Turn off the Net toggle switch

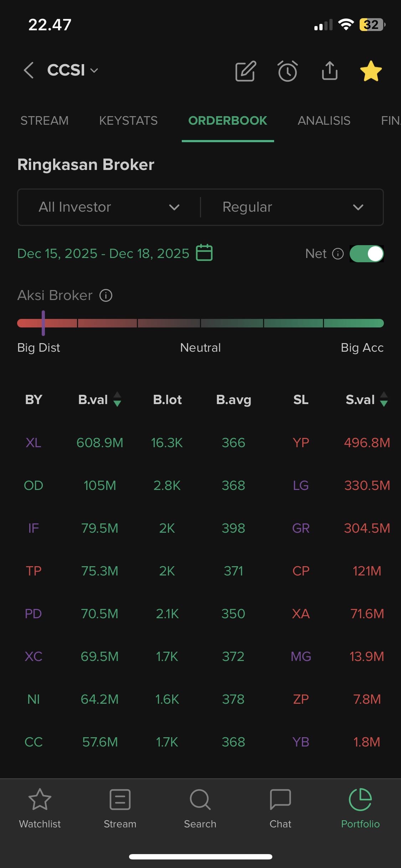point(366,254)
